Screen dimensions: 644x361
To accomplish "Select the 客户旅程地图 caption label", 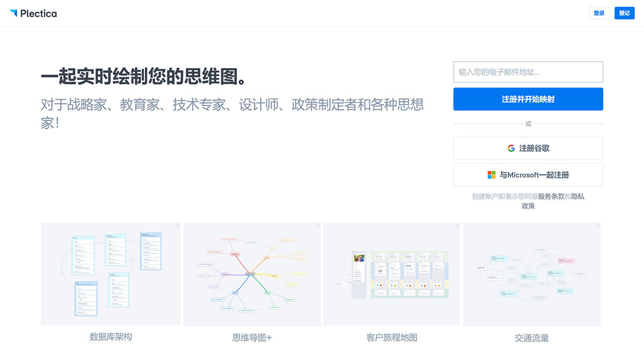I will pyautogui.click(x=391, y=337).
